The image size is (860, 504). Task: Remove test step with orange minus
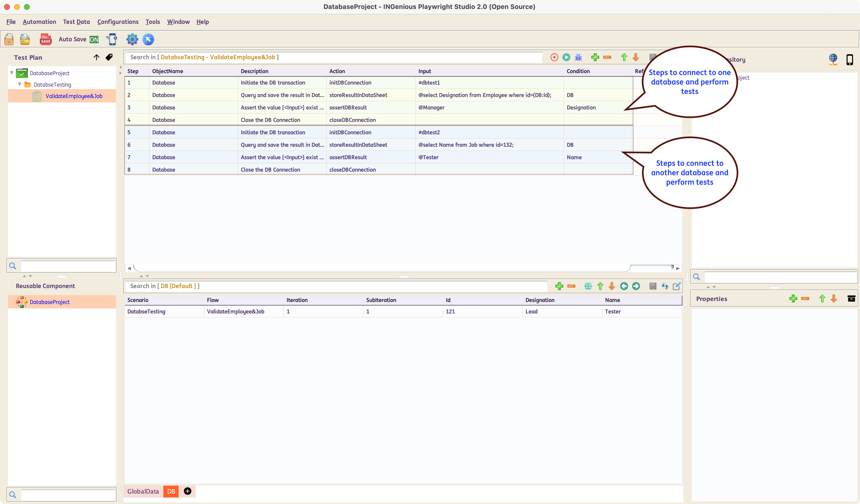coord(607,57)
